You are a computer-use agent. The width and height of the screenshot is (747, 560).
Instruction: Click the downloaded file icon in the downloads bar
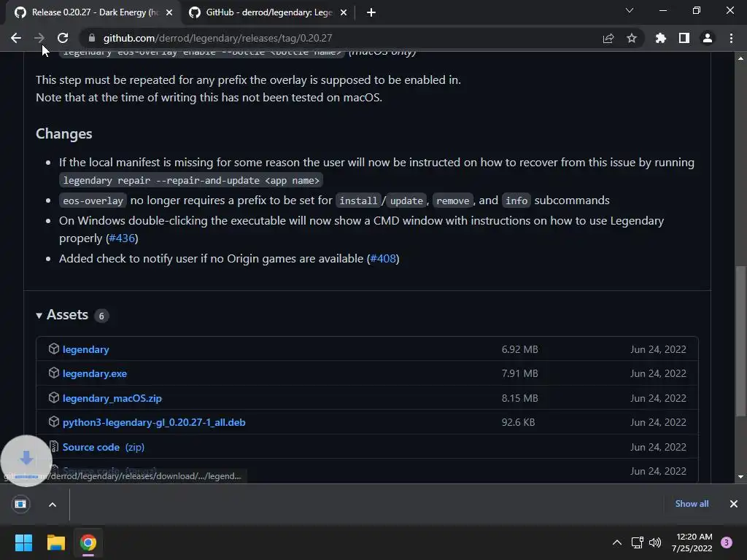point(20,504)
